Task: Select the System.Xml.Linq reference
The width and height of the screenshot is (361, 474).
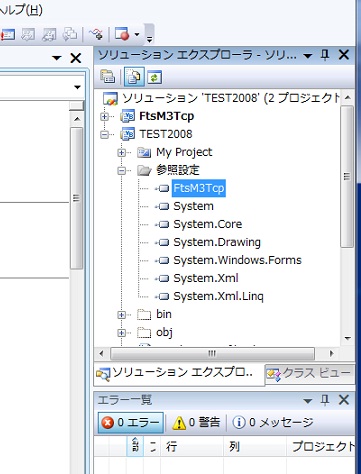Action: pyautogui.click(x=218, y=296)
